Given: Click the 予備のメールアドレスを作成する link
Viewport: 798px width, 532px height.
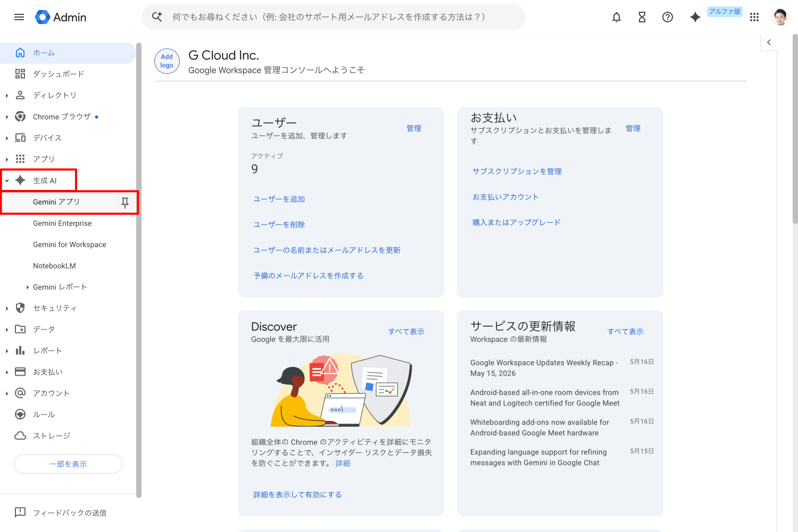Looking at the screenshot, I should 309,276.
